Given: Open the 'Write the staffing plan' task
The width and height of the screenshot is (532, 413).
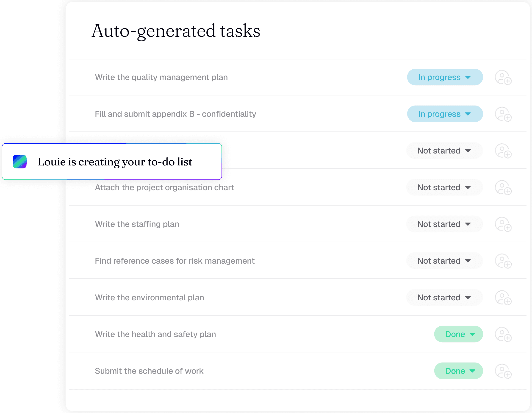Looking at the screenshot, I should 137,224.
